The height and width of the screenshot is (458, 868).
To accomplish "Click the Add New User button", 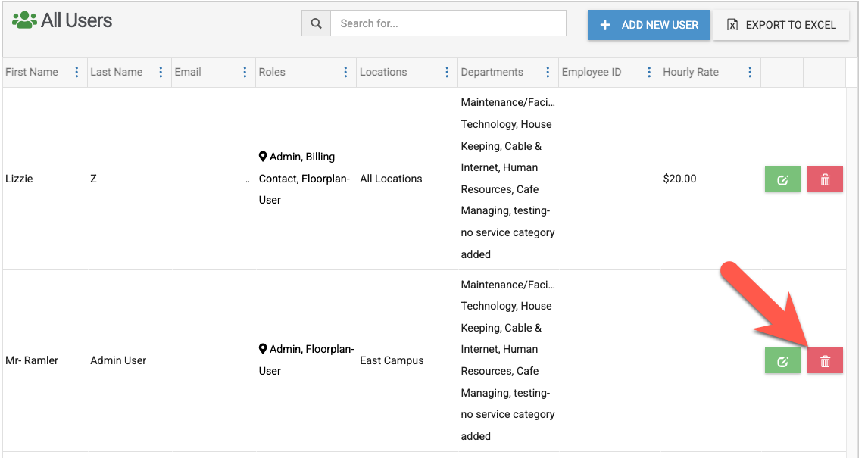I will (648, 25).
